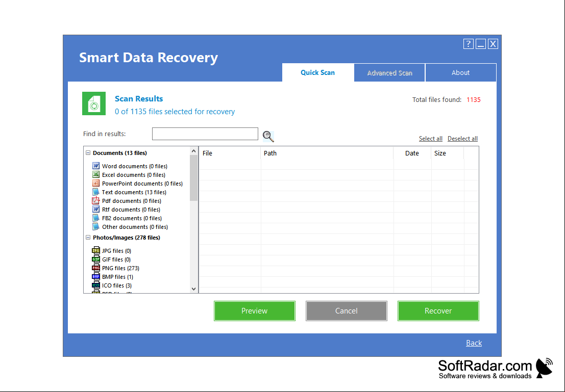The height and width of the screenshot is (392, 565).
Task: Open the Advanced Scan tab
Action: pyautogui.click(x=389, y=73)
